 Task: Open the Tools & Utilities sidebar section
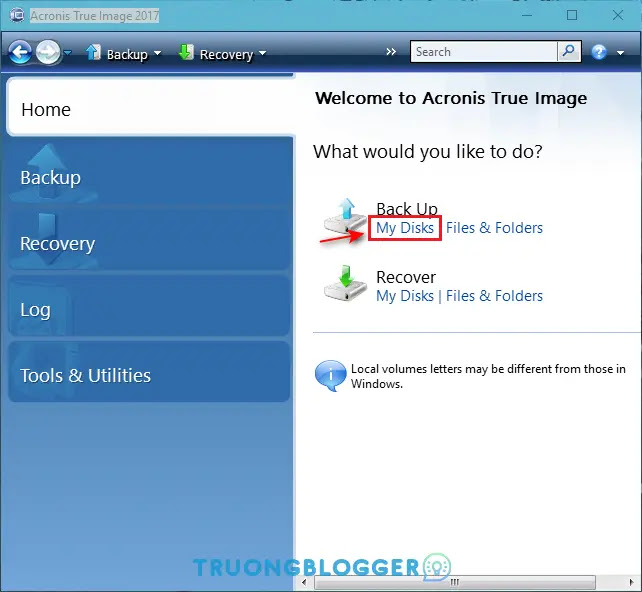pyautogui.click(x=149, y=372)
